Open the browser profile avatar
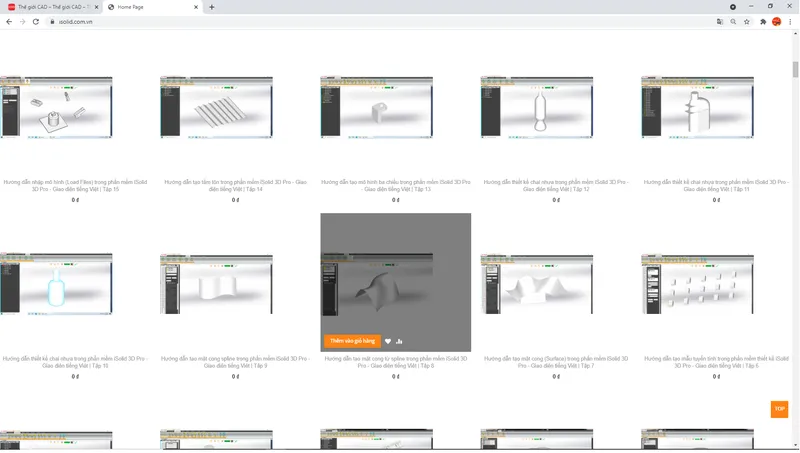 coord(777,22)
